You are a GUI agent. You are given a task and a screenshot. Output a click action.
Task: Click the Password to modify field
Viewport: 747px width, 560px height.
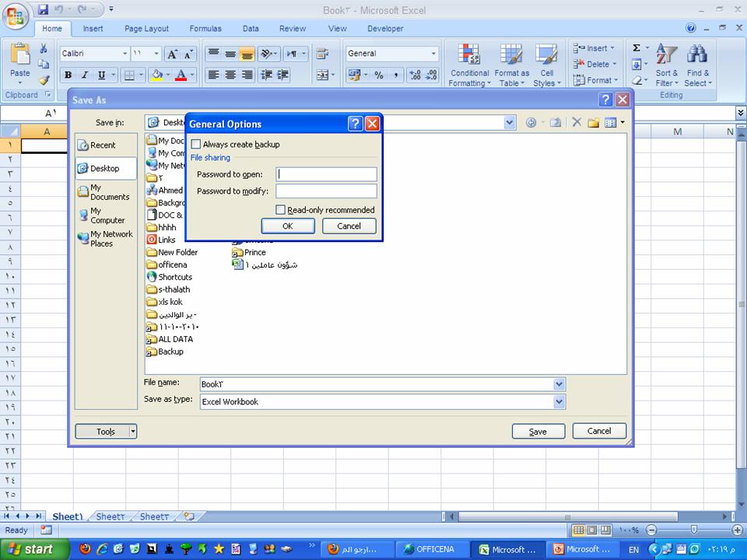click(326, 191)
